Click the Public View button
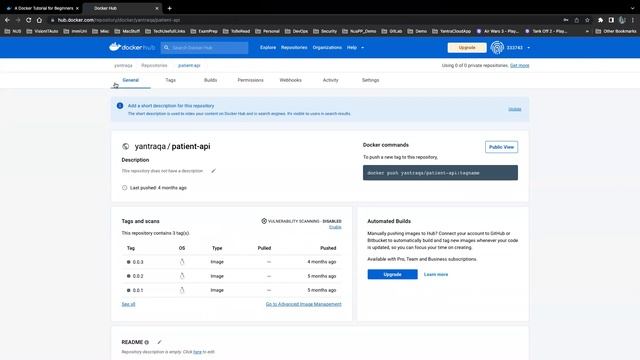 pos(501,147)
